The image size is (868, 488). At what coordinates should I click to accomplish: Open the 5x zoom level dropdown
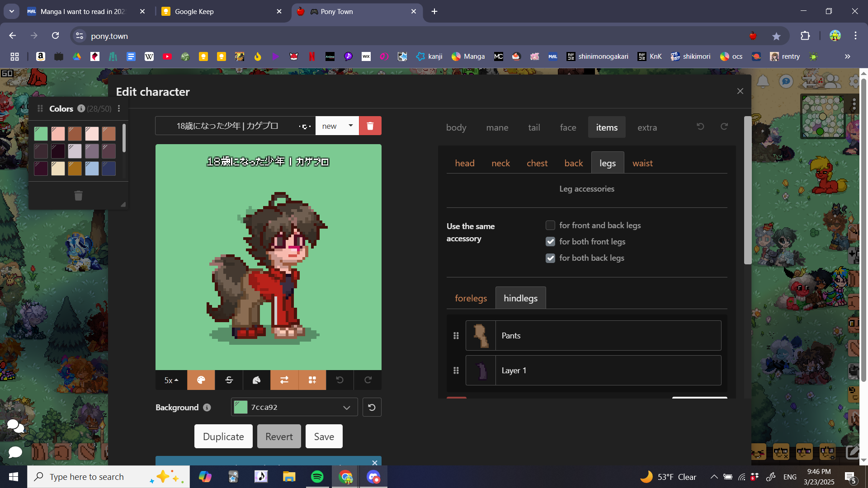coord(171,380)
